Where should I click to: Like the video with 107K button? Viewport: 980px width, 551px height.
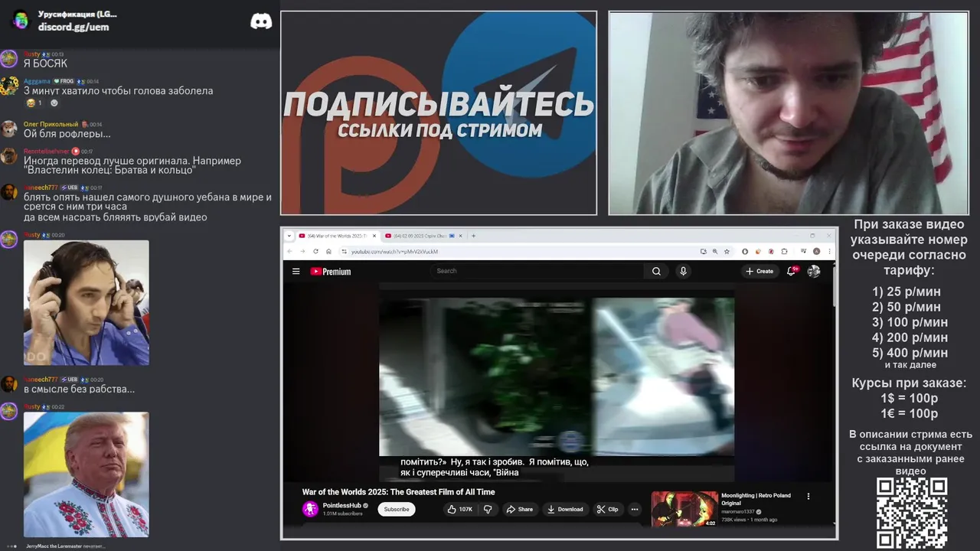point(459,509)
